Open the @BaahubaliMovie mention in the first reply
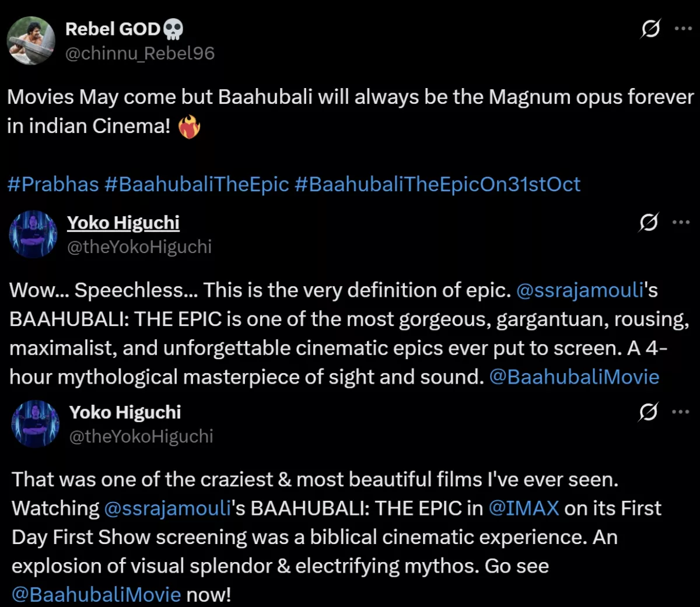 (x=574, y=377)
